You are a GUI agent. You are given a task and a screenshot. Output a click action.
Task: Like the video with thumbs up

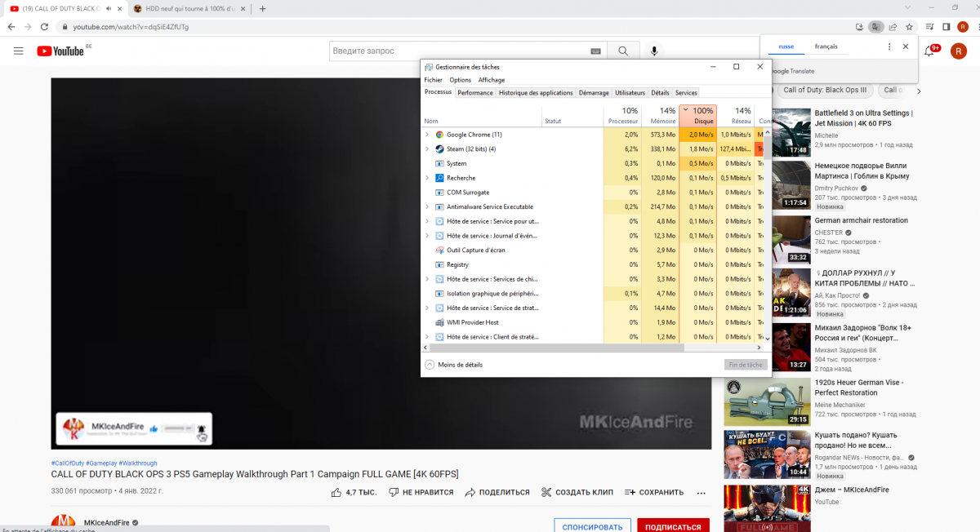354,492
